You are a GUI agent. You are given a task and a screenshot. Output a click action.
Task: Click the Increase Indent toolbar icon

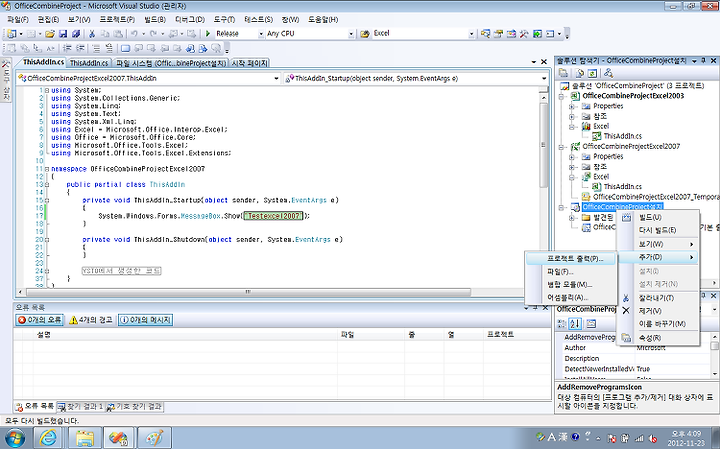tap(80, 48)
